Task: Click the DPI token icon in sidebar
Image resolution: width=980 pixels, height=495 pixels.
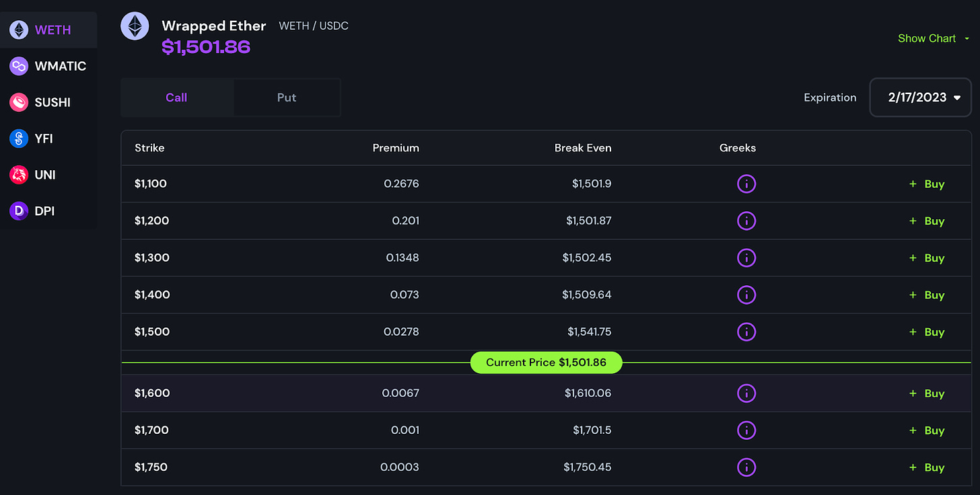Action: (19, 211)
